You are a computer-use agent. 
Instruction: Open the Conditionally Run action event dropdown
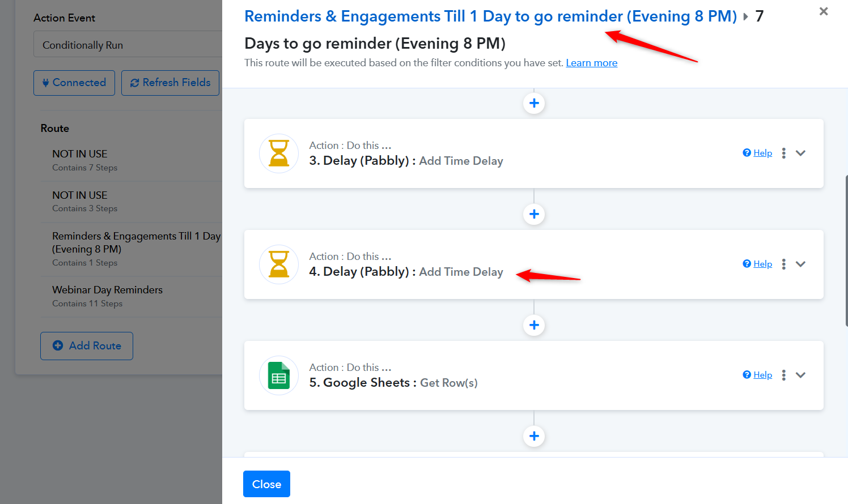(128, 45)
